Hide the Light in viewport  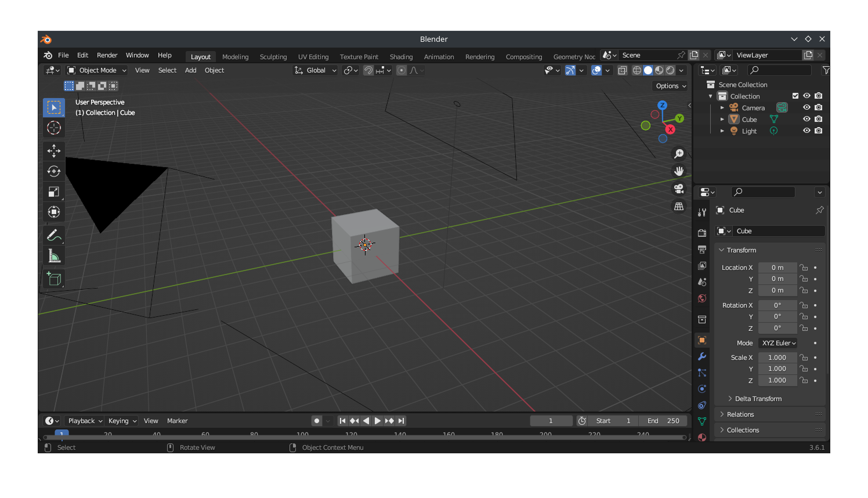[806, 131]
